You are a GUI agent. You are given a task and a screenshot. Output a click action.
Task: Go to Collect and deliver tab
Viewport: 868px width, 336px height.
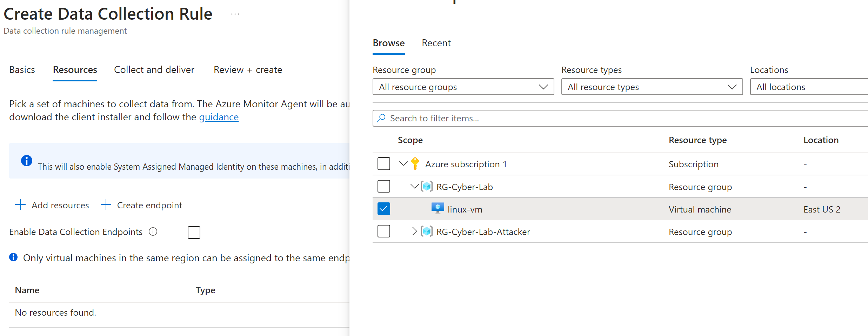coord(154,70)
